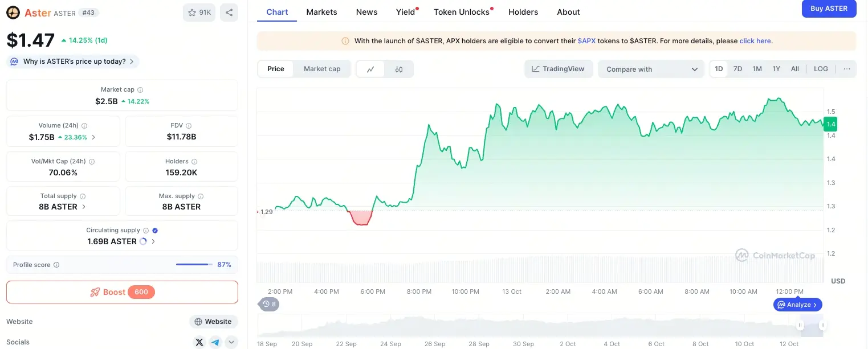Click the right range slider handle
The height and width of the screenshot is (349, 868).
822,326
